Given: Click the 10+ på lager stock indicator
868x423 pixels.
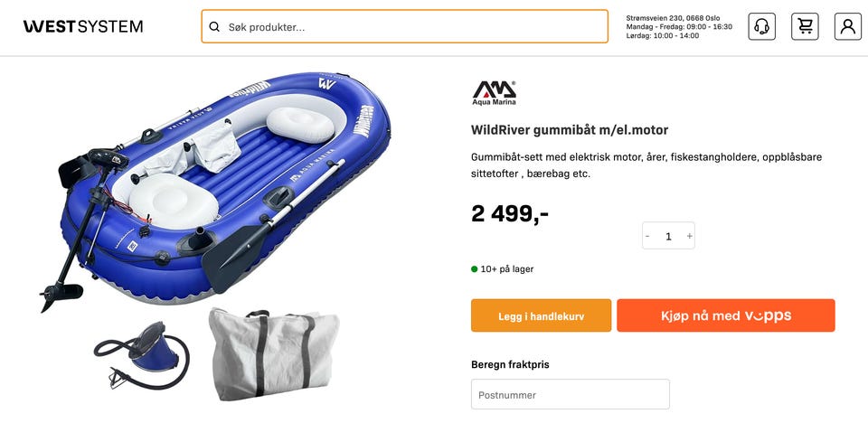Looking at the screenshot, I should click(502, 269).
